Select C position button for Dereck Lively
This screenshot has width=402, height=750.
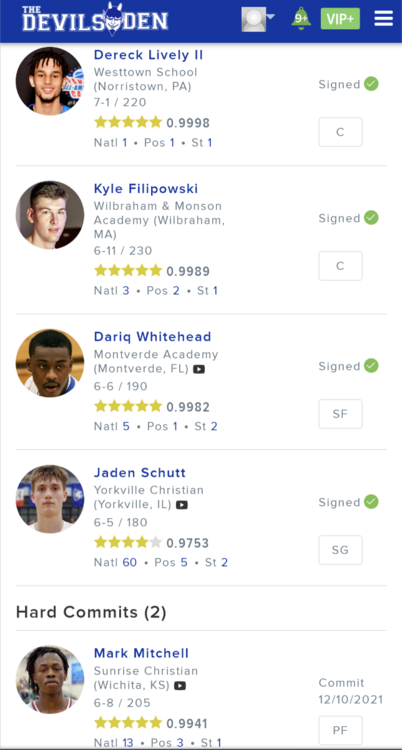tap(340, 132)
